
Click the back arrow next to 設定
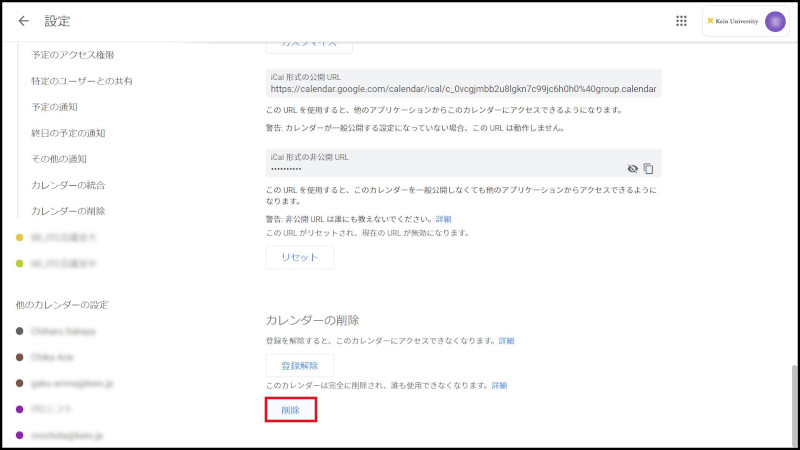[24, 21]
